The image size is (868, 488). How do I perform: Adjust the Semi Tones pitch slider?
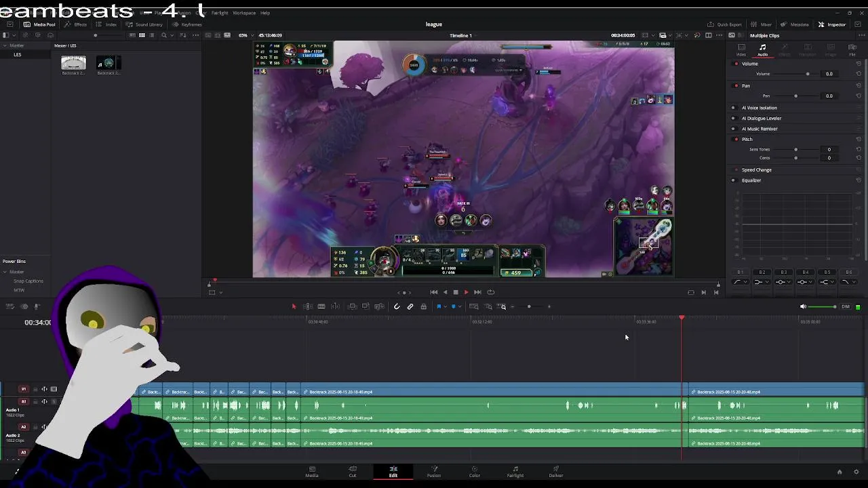[795, 150]
